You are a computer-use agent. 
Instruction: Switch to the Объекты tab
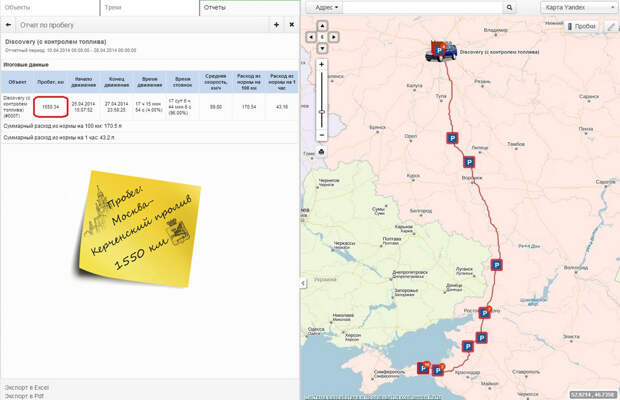tap(49, 8)
